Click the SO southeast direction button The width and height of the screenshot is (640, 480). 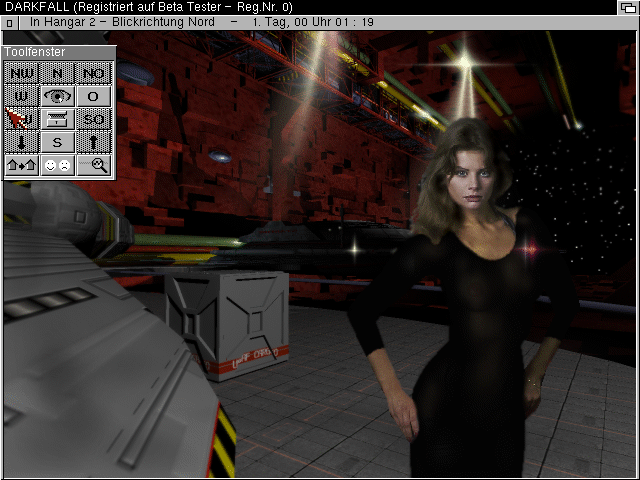coord(93,119)
